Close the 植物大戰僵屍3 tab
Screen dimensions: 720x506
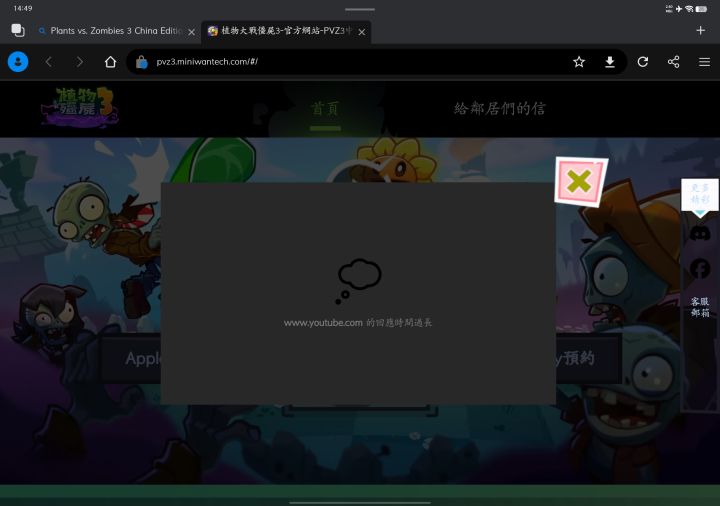[362, 32]
